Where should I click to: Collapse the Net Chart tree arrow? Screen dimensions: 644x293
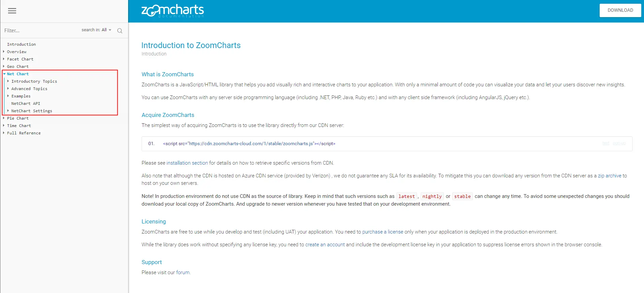click(4, 74)
